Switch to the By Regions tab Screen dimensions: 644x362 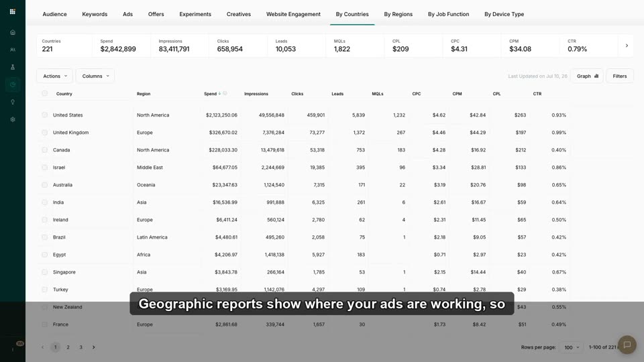coord(398,14)
